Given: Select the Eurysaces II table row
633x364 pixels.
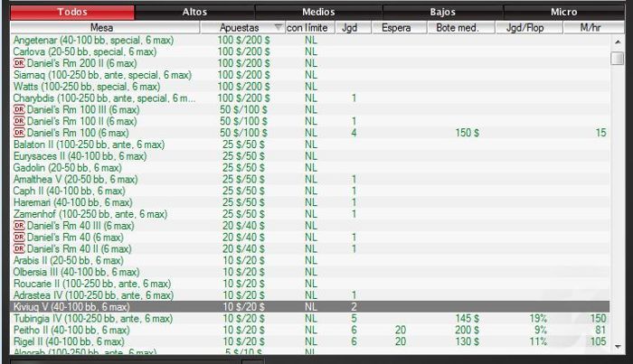Looking at the screenshot, I should (x=310, y=156).
